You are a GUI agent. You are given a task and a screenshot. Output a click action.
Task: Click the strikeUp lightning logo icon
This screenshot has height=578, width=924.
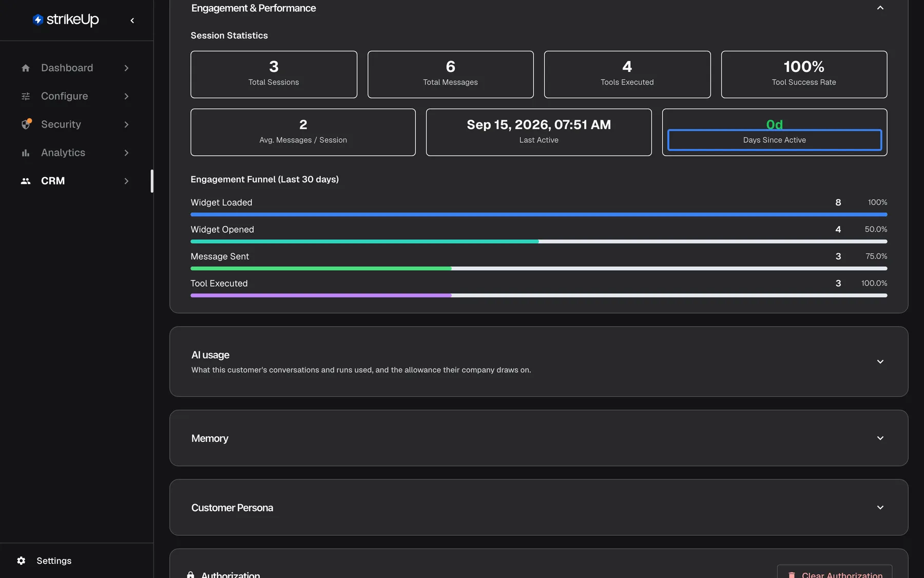37,20
